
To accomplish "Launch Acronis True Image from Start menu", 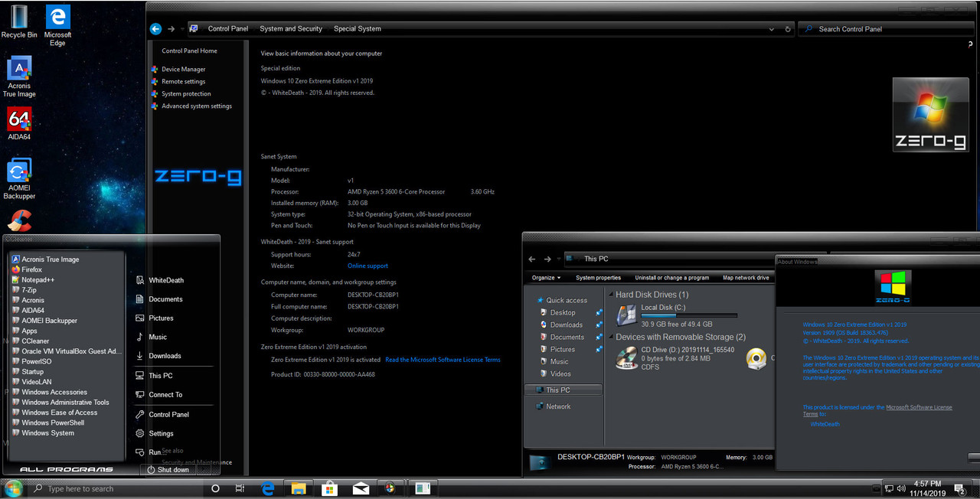I will point(51,259).
